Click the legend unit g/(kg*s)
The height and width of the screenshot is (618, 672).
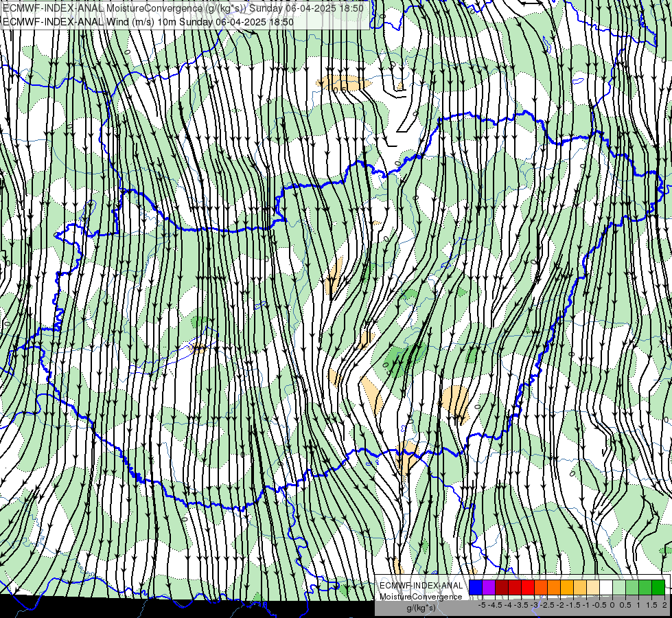(421, 608)
